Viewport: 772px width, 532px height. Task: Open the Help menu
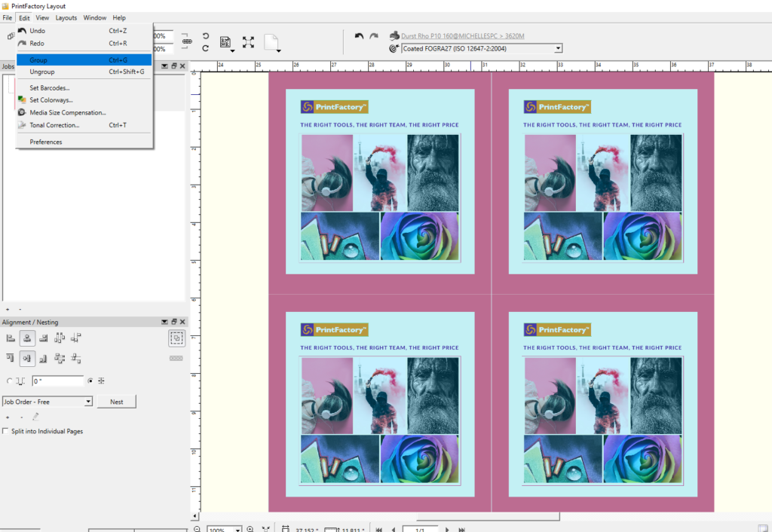tap(119, 18)
